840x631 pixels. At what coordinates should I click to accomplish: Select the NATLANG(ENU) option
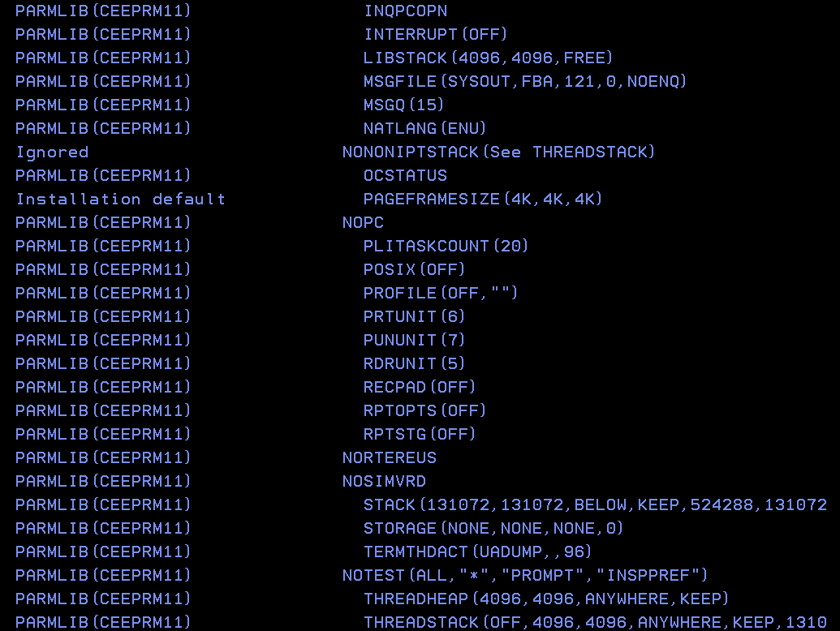tap(424, 129)
